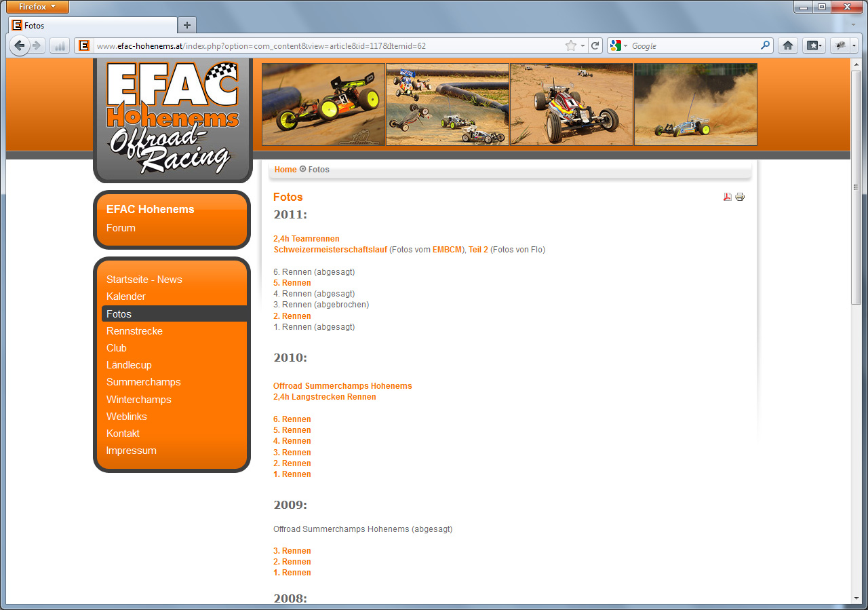This screenshot has width=868, height=610.
Task: Click '4. Rennen (abgesagt)' text
Action: click(x=314, y=294)
